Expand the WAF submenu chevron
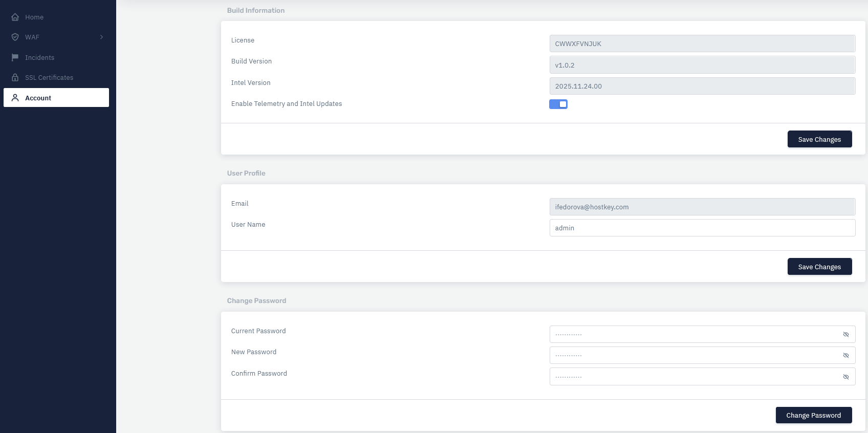The width and height of the screenshot is (868, 433). 101,37
